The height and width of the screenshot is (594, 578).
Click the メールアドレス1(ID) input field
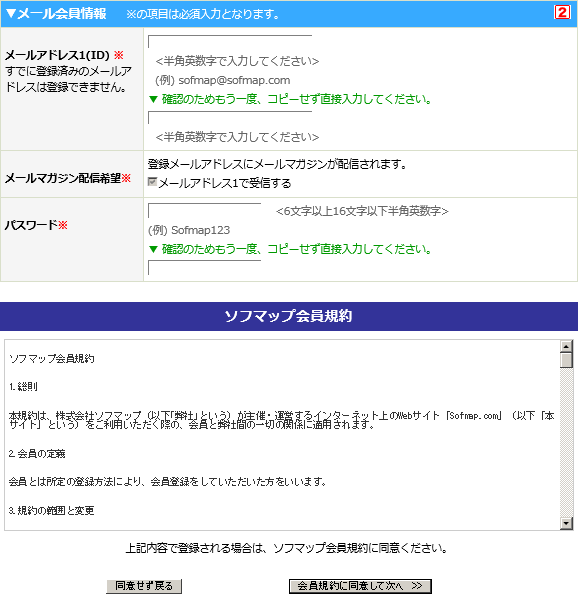230,42
